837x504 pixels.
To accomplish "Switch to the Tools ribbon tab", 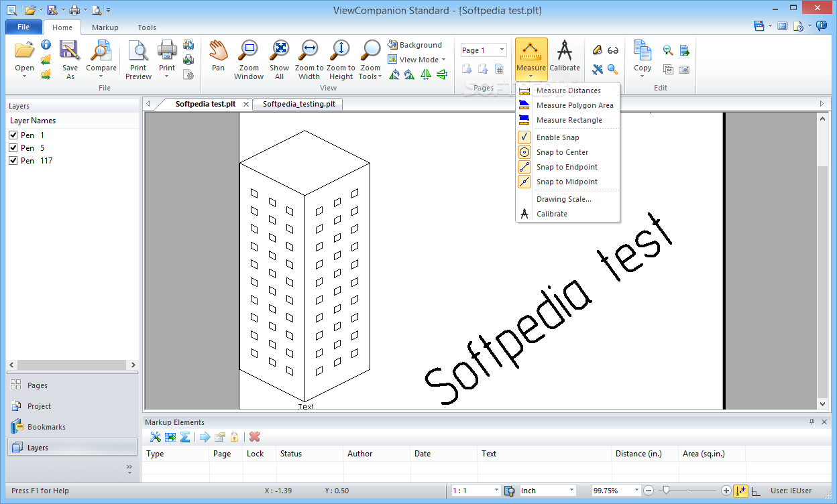I will (147, 27).
